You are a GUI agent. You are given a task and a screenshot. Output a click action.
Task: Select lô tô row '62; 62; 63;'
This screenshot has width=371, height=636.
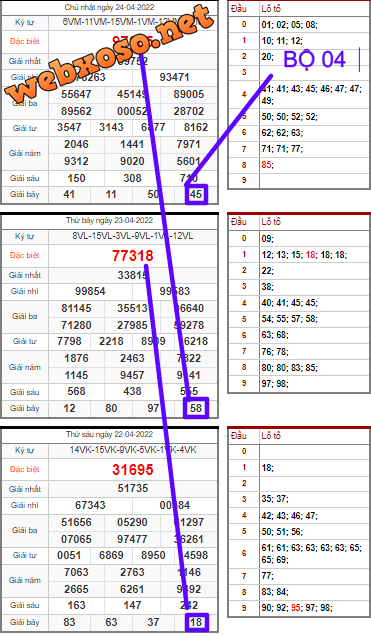click(282, 133)
